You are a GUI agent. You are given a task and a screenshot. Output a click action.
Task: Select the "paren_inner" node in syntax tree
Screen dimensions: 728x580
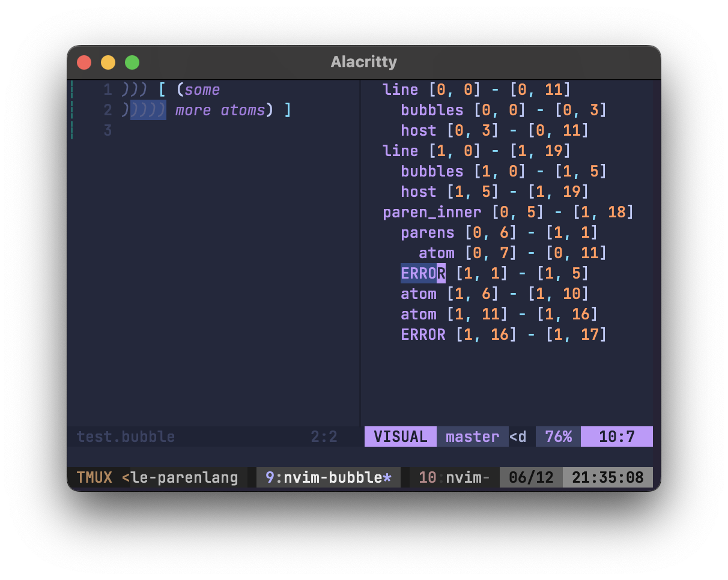[431, 212]
